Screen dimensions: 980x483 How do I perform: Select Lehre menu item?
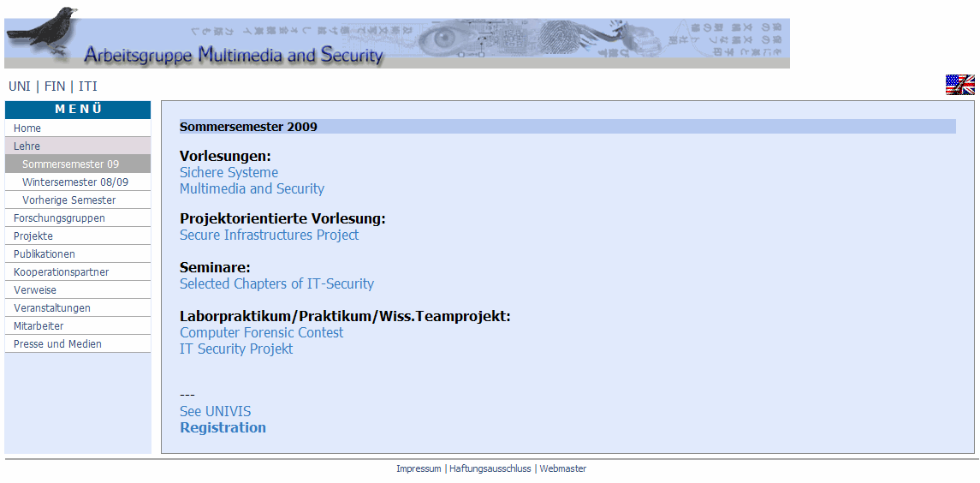pos(78,146)
